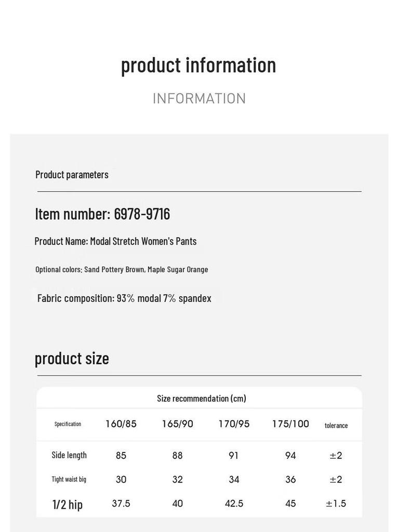Click the "product size" heading
Viewport: 399px width, 532px height.
point(72,358)
